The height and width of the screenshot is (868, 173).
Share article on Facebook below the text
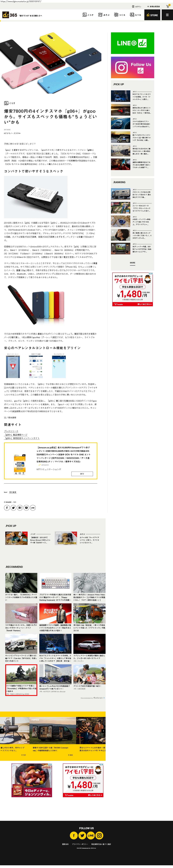pos(7,508)
